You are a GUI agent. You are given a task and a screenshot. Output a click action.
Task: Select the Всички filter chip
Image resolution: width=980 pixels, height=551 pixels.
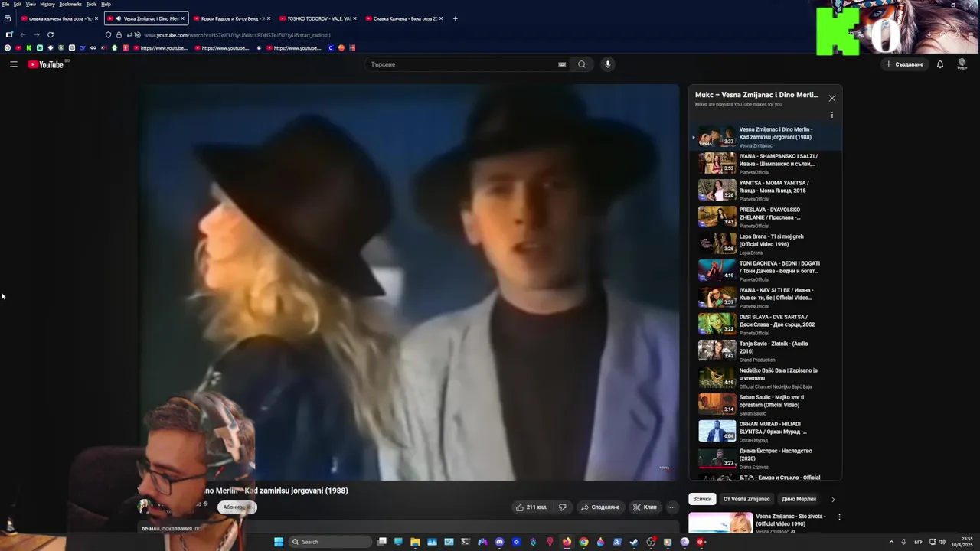702,499
